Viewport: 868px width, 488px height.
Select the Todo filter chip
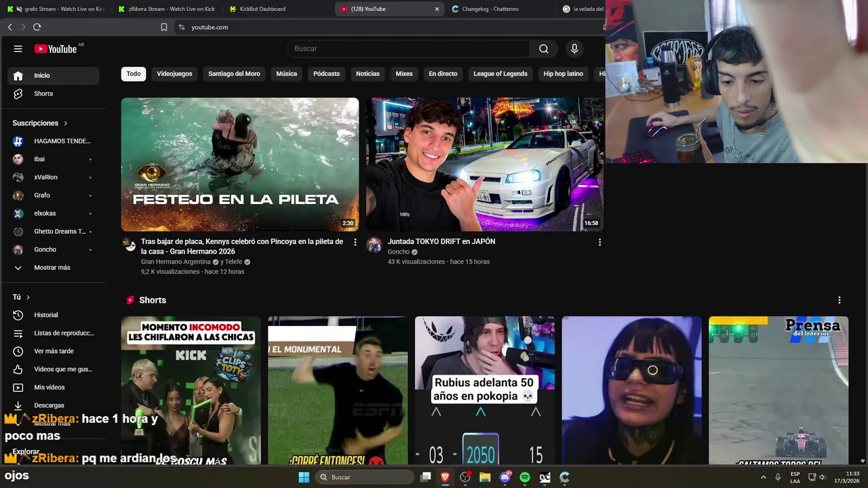[x=134, y=74]
